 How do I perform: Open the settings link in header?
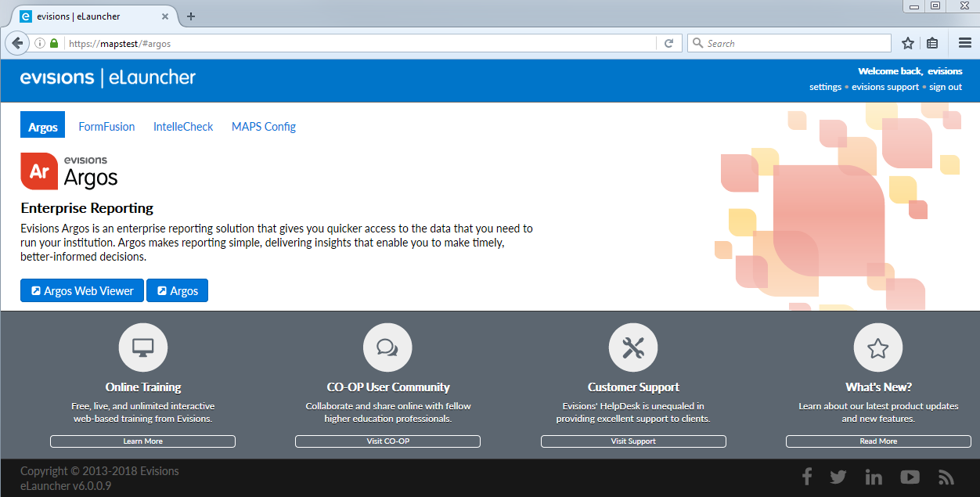(825, 87)
